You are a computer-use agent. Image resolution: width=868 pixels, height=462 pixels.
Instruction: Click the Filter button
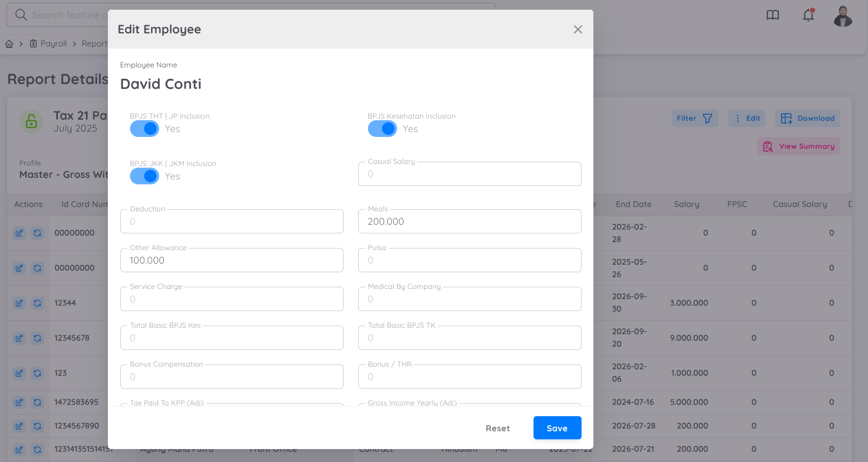[695, 119]
